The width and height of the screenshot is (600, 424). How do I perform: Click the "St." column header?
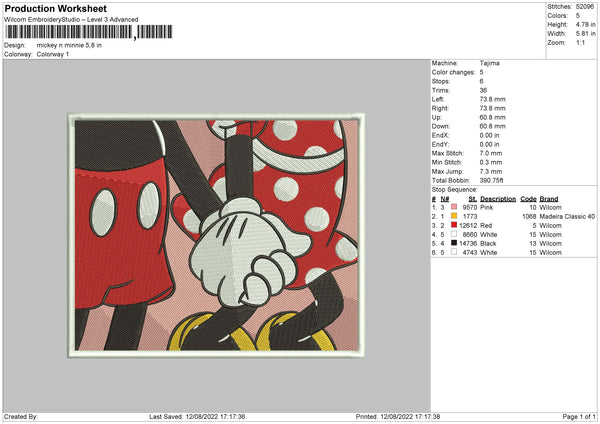(x=473, y=199)
